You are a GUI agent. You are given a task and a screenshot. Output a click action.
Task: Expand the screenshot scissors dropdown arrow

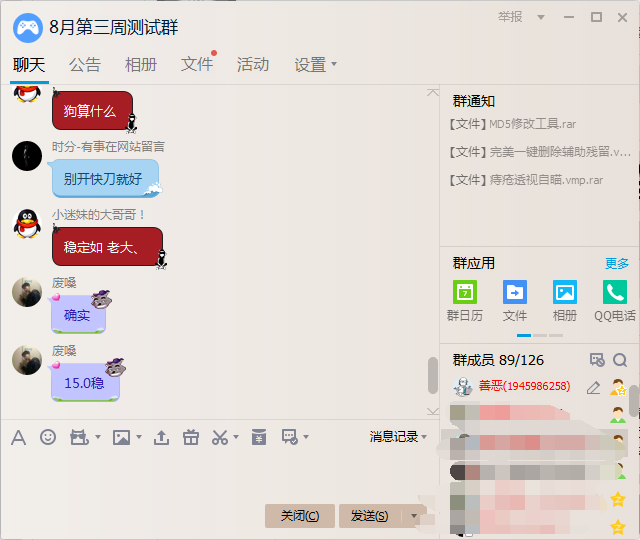click(x=236, y=438)
